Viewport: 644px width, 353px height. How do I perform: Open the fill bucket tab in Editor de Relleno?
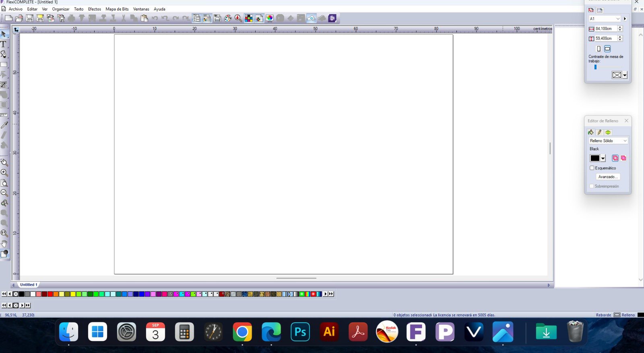(591, 132)
